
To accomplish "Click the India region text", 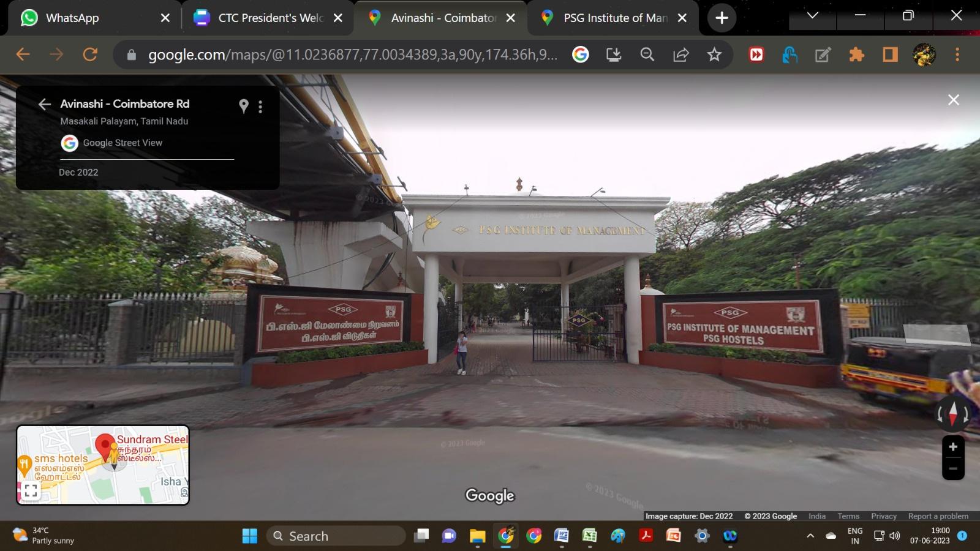I will (x=817, y=516).
